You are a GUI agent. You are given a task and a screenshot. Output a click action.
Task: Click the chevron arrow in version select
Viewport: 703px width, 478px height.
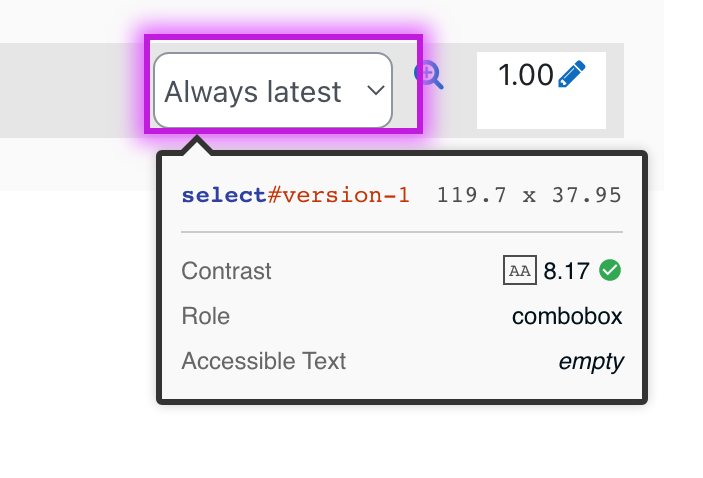point(375,91)
